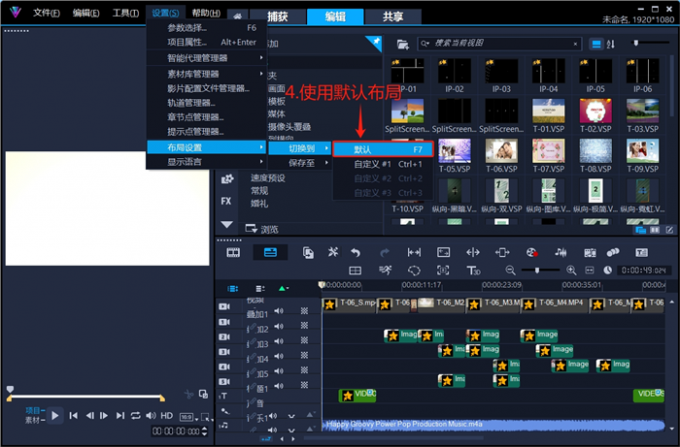Adjust the timeline zoom slider
This screenshot has width=680, height=447.
(x=540, y=270)
